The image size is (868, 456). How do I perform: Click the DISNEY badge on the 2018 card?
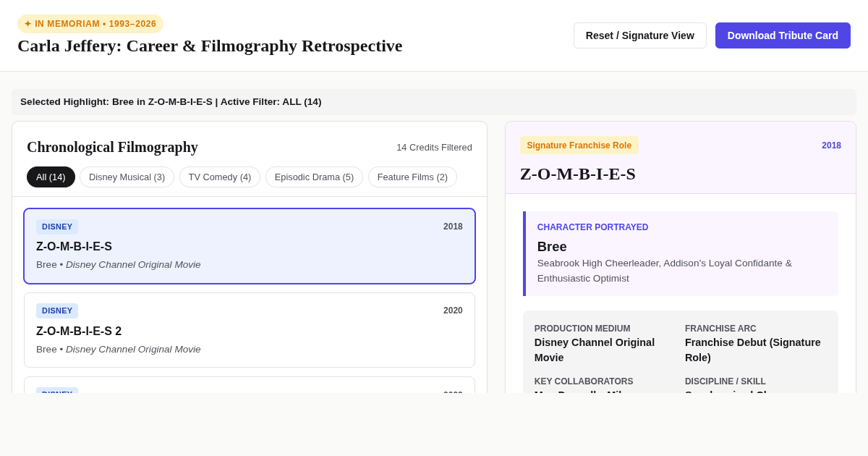pos(57,227)
